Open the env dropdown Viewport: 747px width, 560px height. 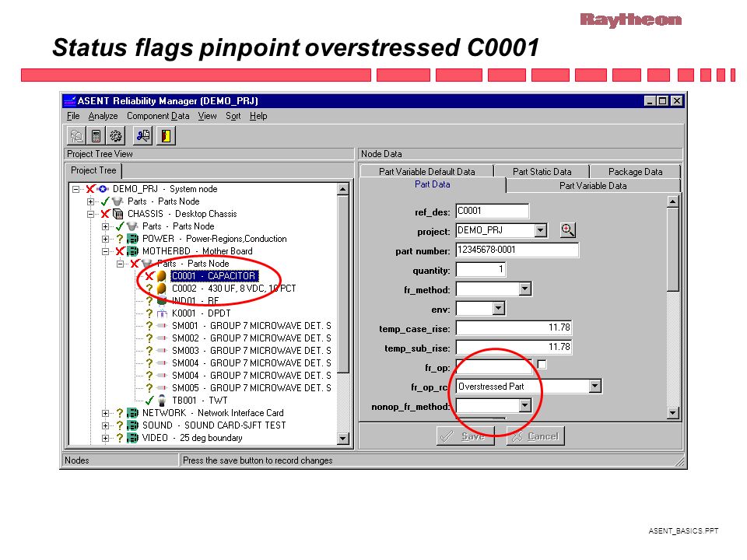(x=498, y=309)
